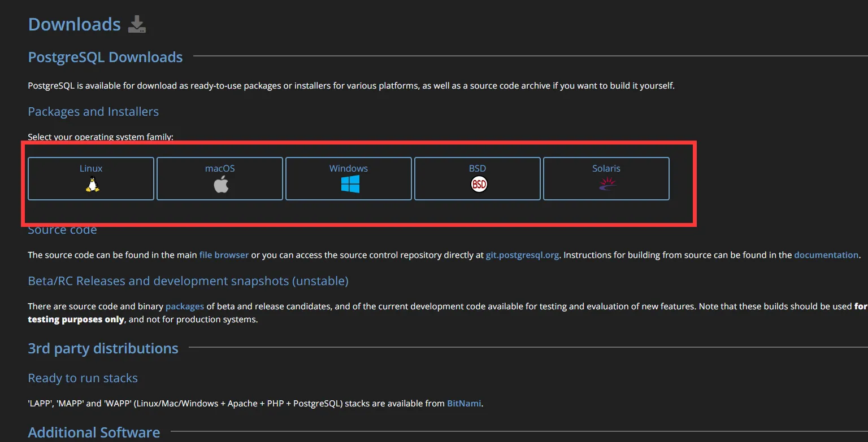Viewport: 868px width, 442px height.
Task: Select the BSD text label
Action: (478, 168)
